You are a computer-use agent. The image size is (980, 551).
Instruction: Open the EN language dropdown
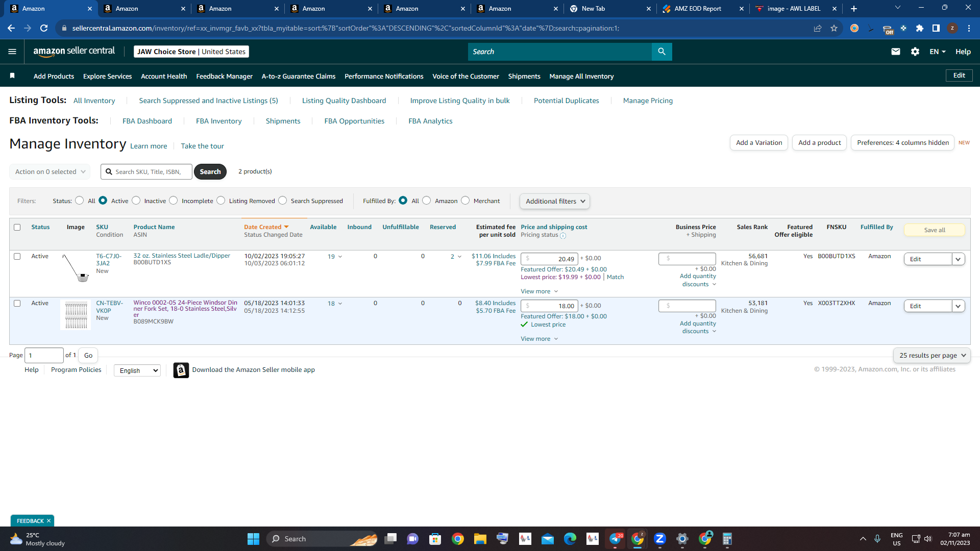(938, 52)
